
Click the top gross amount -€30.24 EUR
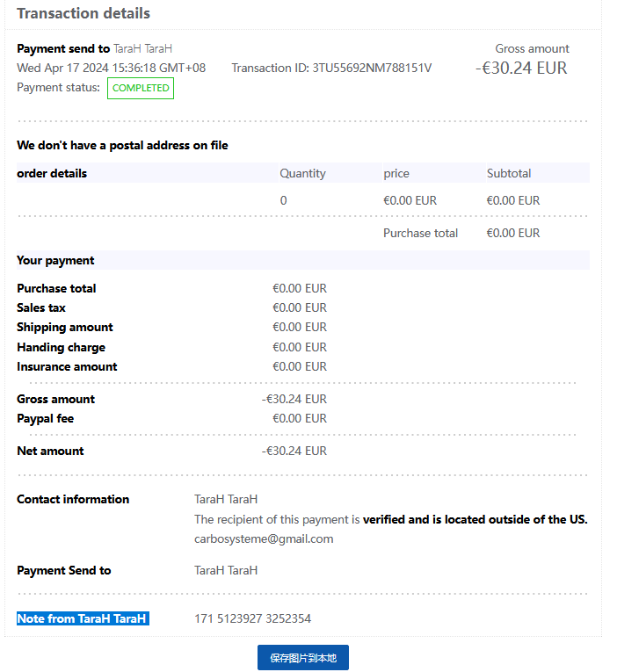[521, 68]
